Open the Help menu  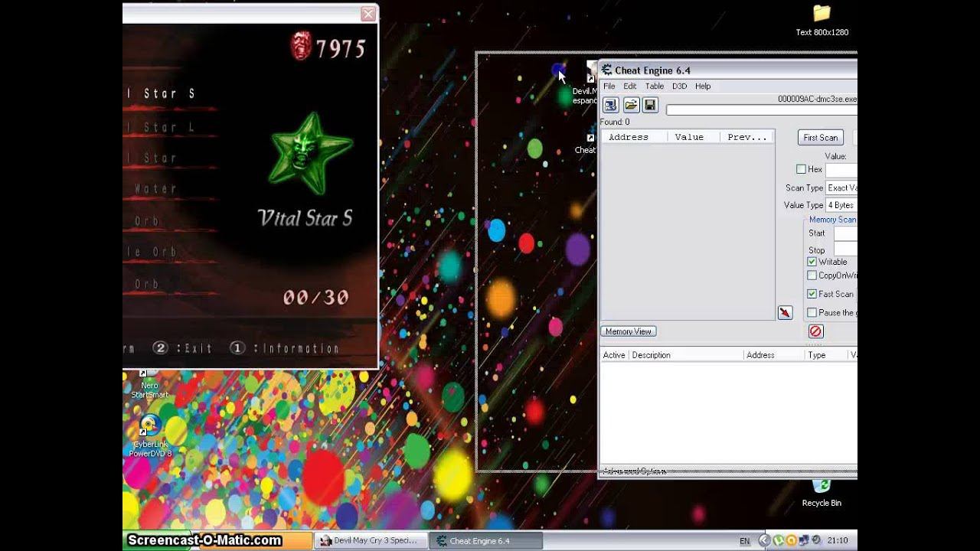703,86
